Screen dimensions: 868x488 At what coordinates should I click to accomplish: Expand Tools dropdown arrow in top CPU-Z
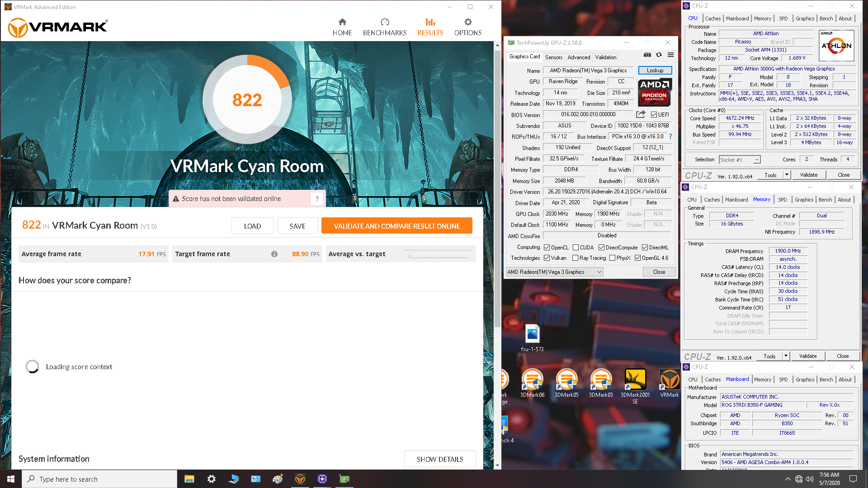pos(787,175)
